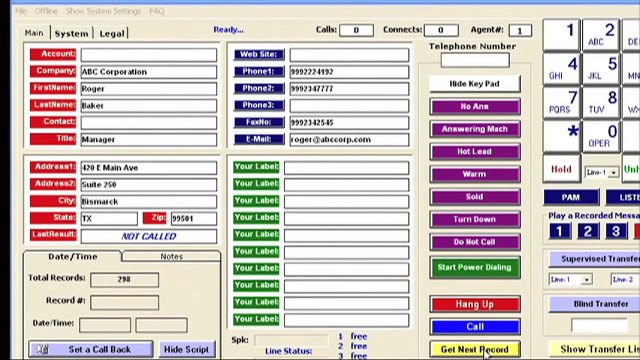The height and width of the screenshot is (360, 640).
Task: Click the red Hang Up button
Action: click(x=475, y=304)
